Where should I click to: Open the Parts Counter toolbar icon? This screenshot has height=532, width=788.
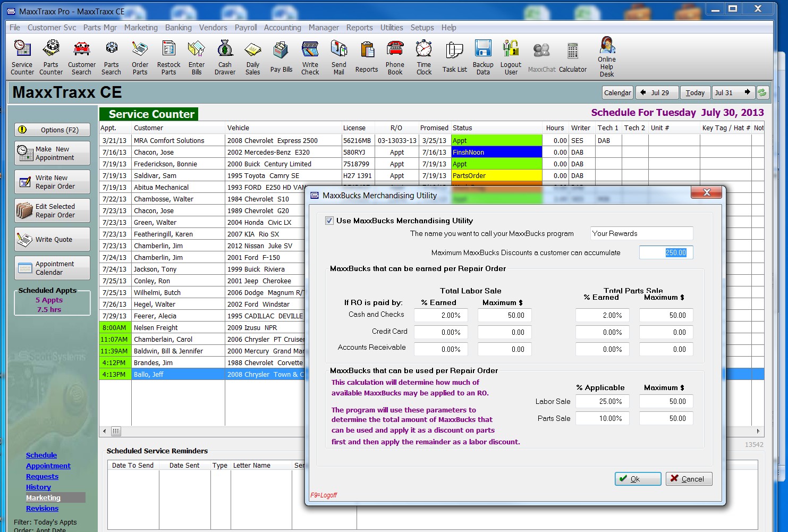[51, 57]
